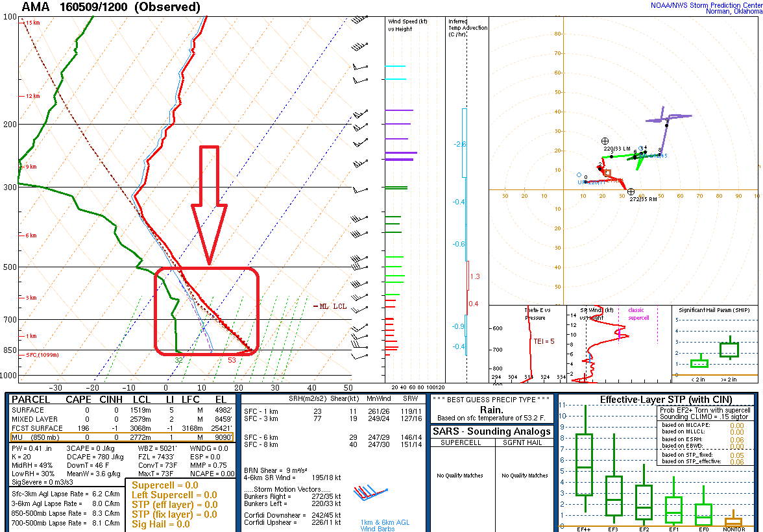Click the NOAA/NWS Storm Prediction Center text
The width and height of the screenshot is (763, 532).
click(705, 5)
